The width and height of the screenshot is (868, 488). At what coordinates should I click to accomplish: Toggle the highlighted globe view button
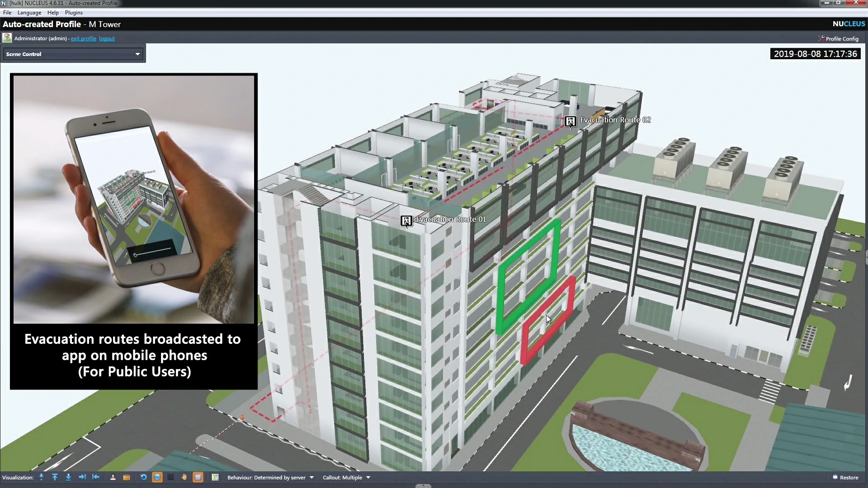coord(157,477)
